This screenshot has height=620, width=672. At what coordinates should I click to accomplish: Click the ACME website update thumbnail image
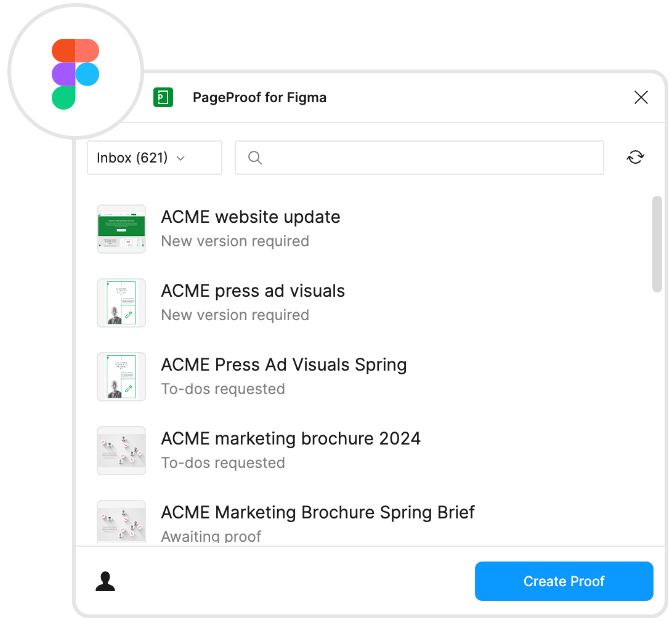click(121, 229)
